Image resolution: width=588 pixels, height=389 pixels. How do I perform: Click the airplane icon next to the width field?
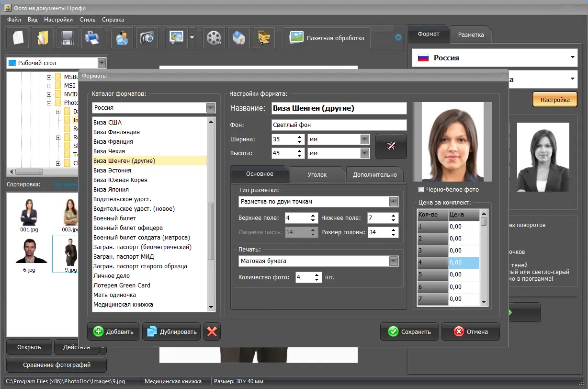[x=391, y=146]
